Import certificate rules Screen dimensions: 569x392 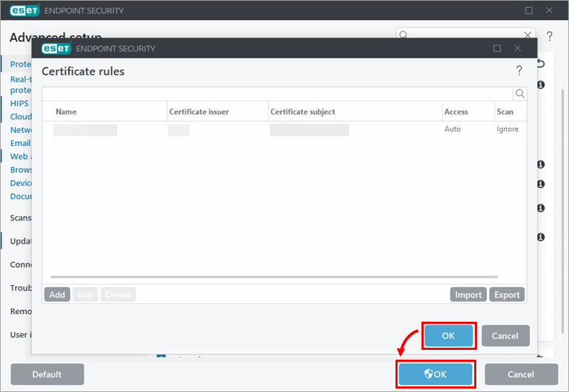pyautogui.click(x=468, y=294)
